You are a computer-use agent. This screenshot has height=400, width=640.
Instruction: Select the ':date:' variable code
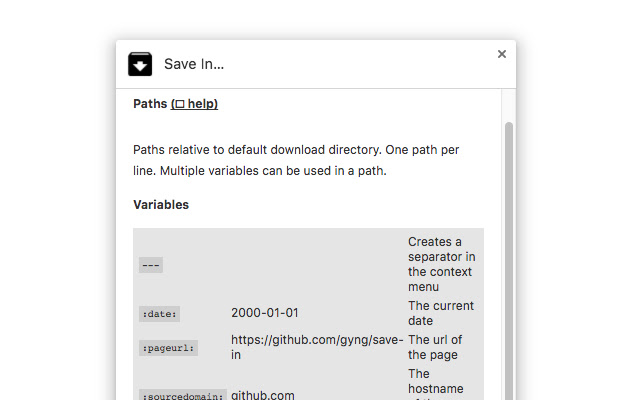pyautogui.click(x=159, y=314)
